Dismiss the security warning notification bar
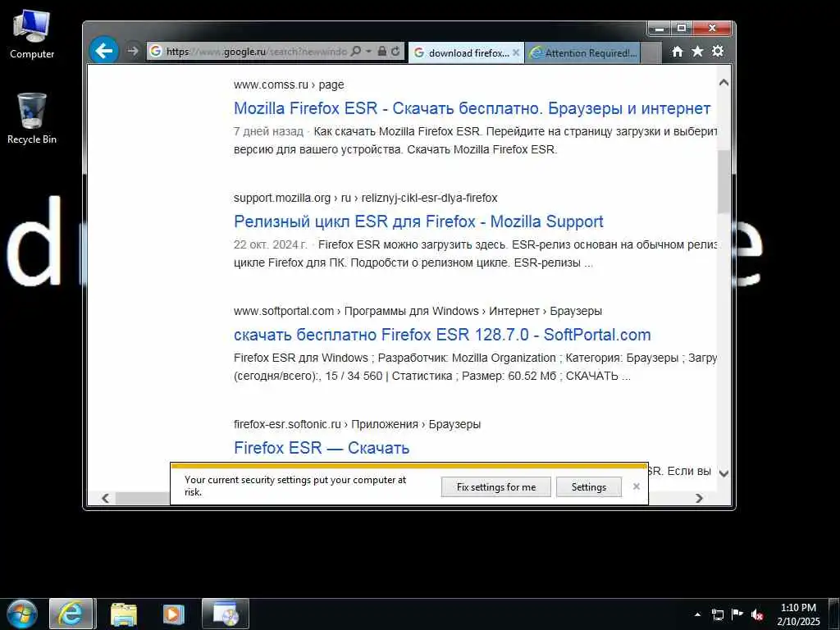 point(637,486)
